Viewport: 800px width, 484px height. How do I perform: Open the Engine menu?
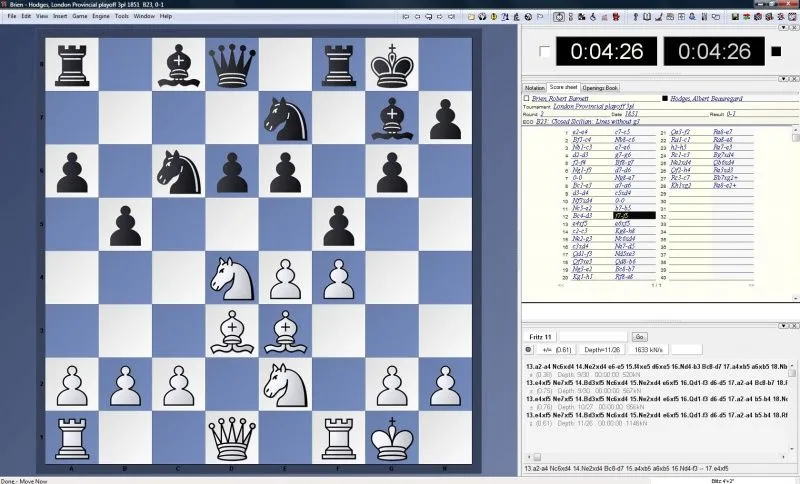pyautogui.click(x=97, y=16)
